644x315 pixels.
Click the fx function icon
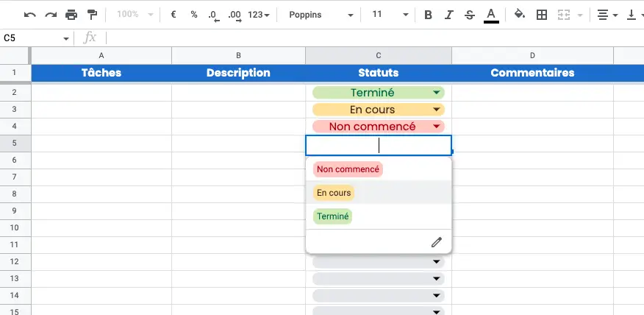point(90,38)
